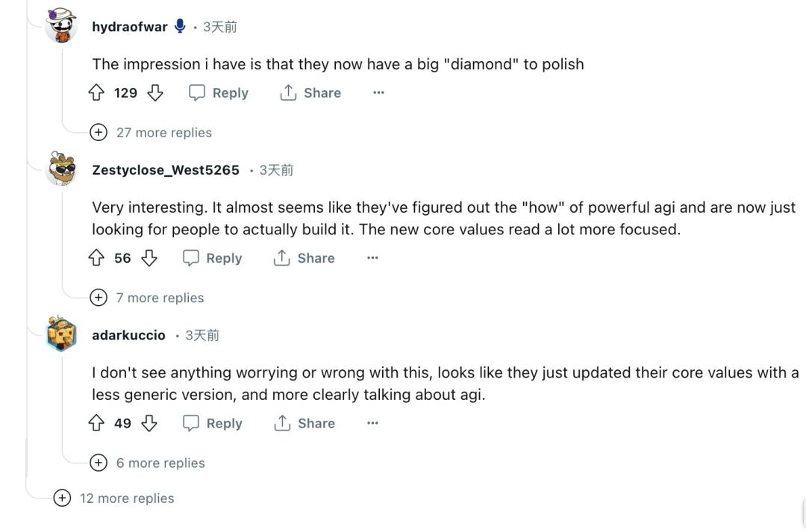Viewport: 806px width, 532px height.
Task: Share Zestyclose_West5265's comment
Action: pyautogui.click(x=304, y=258)
